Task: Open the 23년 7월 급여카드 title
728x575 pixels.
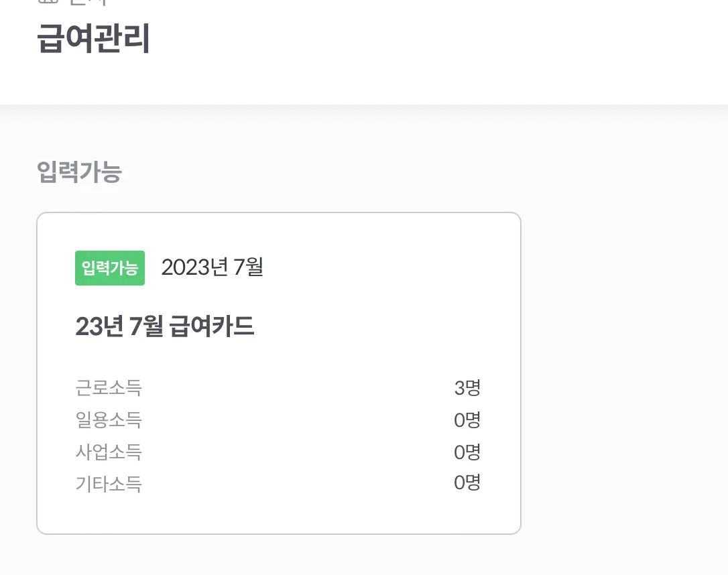Action: tap(165, 326)
